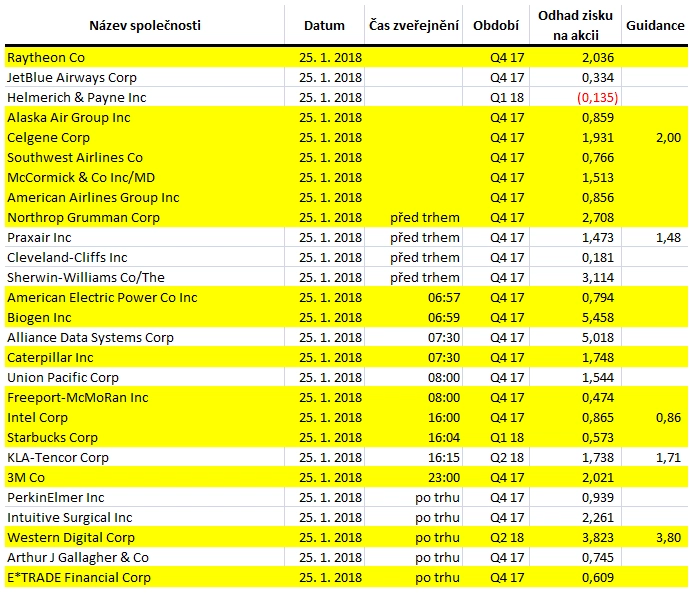Click the 'Čas zveřejnění' column header
Image resolution: width=694 pixels, height=593 pixels.
[x=414, y=26]
